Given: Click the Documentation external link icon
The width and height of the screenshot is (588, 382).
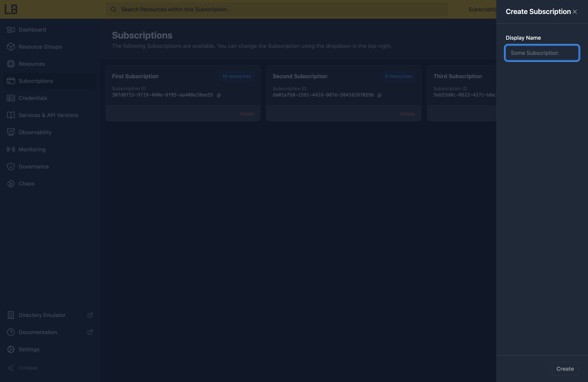Looking at the screenshot, I should pos(90,332).
